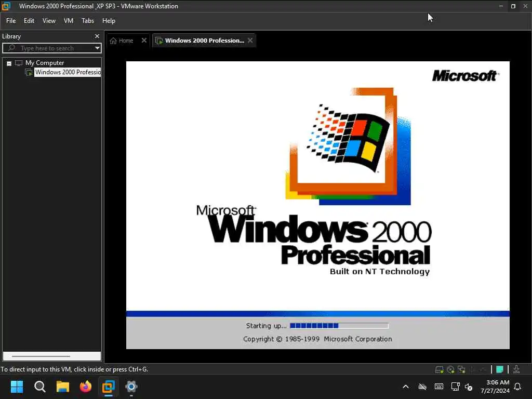Select My Computer in the Library tree
The width and height of the screenshot is (532, 399).
click(45, 63)
